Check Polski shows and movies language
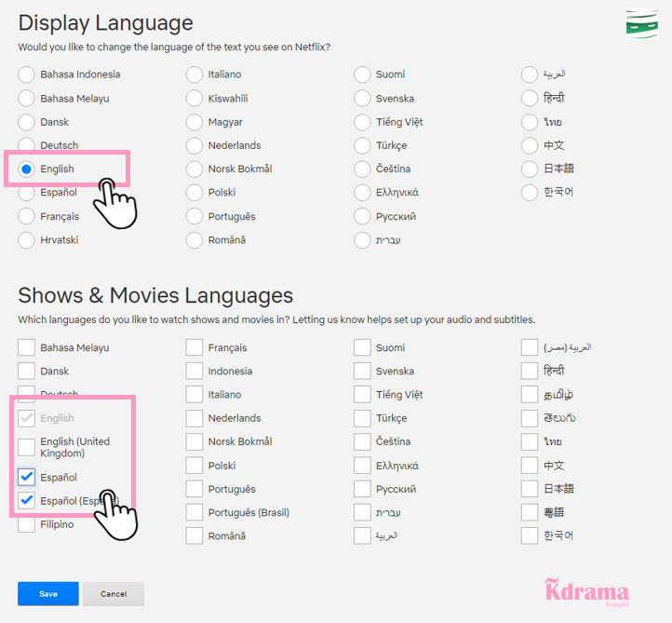Viewport: 672px width, 623px height. click(195, 466)
